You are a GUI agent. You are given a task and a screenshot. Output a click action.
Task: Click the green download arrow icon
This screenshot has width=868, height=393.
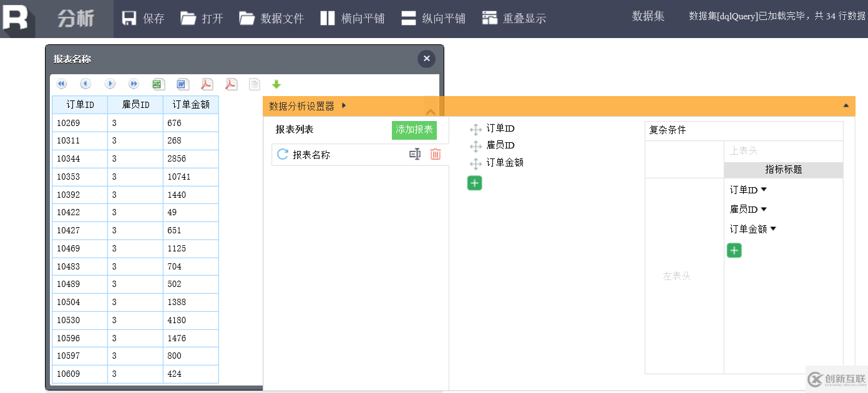[x=276, y=84]
